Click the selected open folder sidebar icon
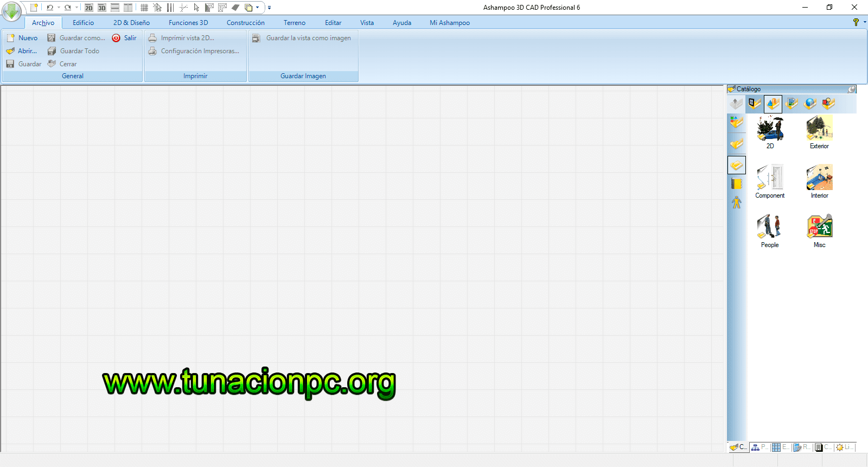 pos(737,165)
